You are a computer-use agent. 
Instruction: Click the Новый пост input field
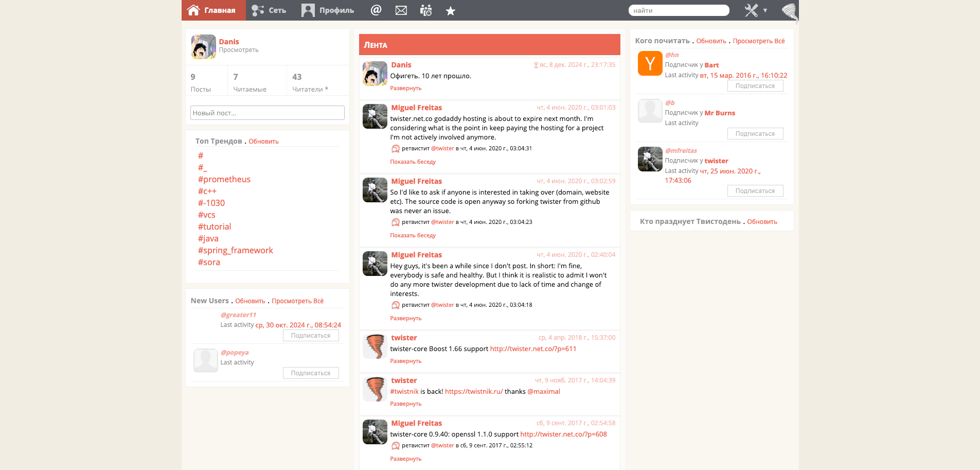click(267, 113)
